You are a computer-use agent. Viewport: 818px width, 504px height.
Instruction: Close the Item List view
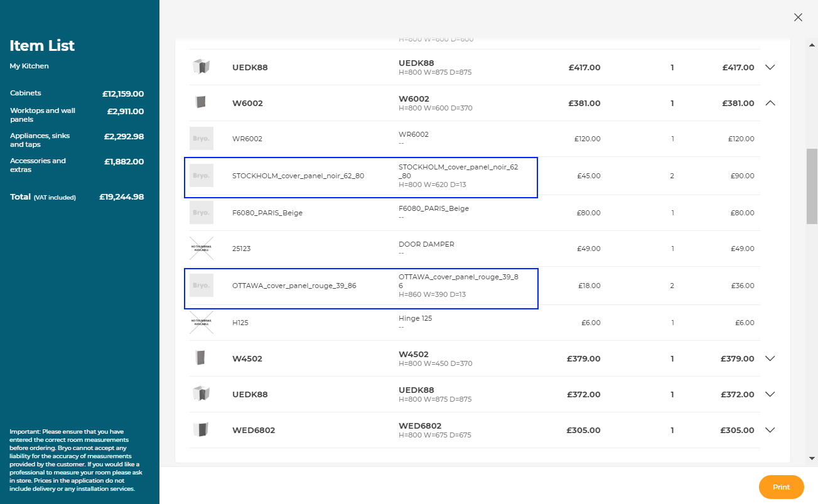pyautogui.click(x=798, y=18)
